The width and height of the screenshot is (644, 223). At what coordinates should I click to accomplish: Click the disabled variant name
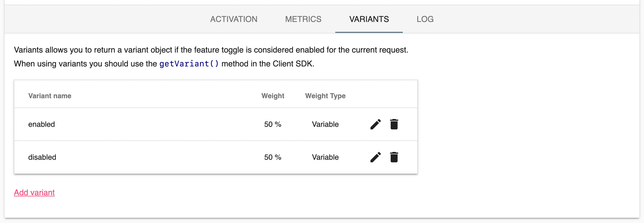[x=42, y=157]
